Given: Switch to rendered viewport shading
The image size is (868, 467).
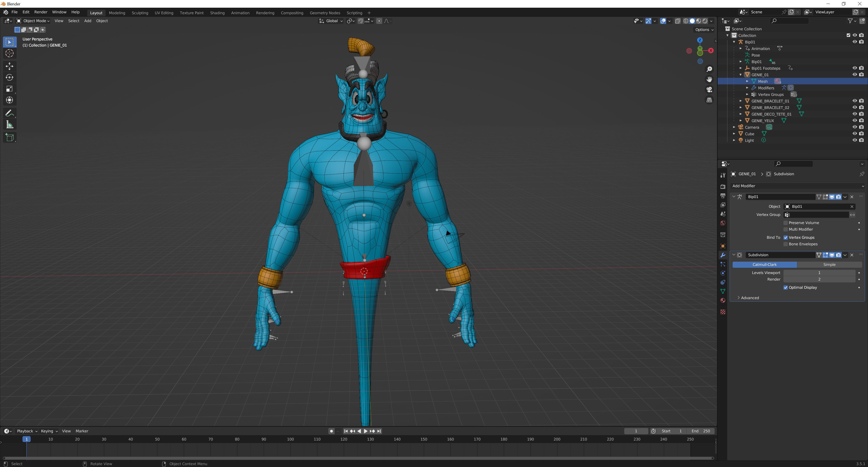Looking at the screenshot, I should 705,21.
